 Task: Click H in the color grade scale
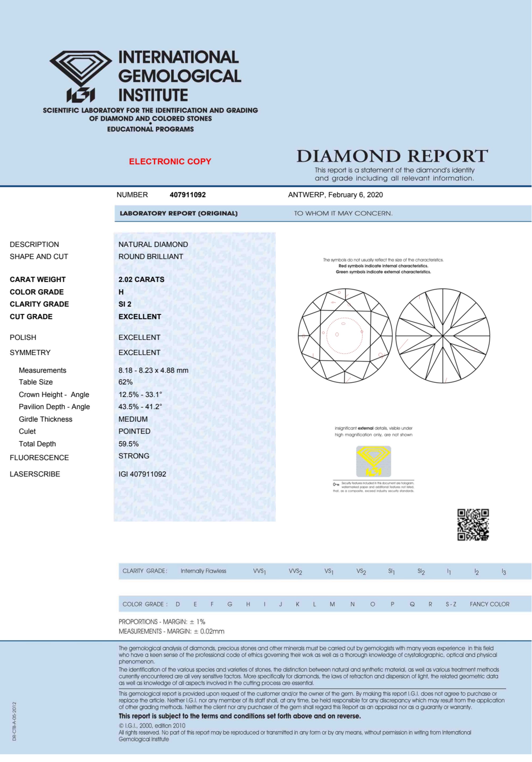tap(248, 604)
